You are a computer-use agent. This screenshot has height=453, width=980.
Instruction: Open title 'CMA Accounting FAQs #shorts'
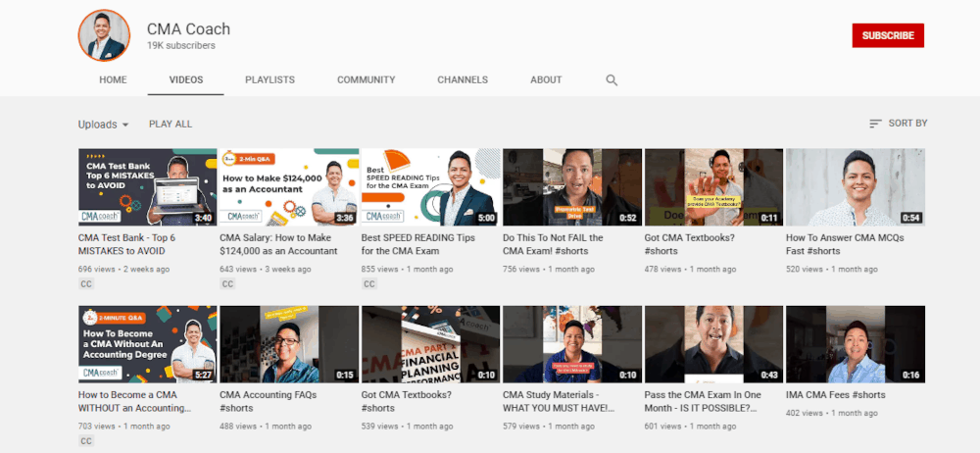(x=269, y=402)
